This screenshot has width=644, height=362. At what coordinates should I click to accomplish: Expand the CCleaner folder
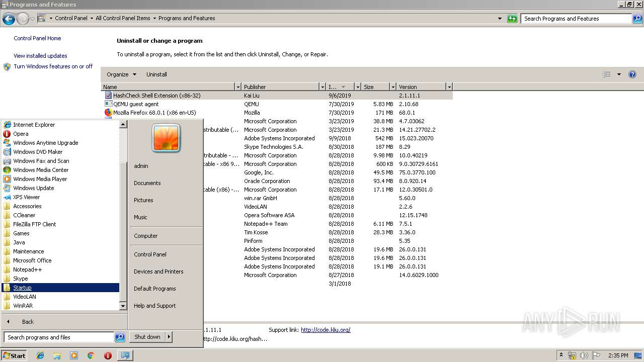coord(24,215)
